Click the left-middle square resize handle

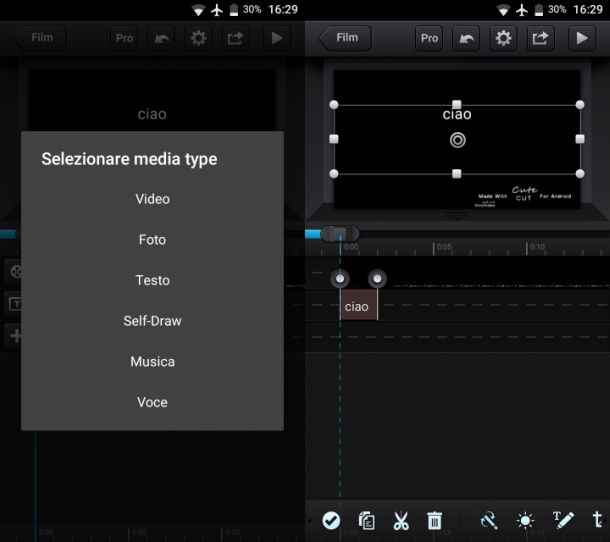pyautogui.click(x=334, y=139)
